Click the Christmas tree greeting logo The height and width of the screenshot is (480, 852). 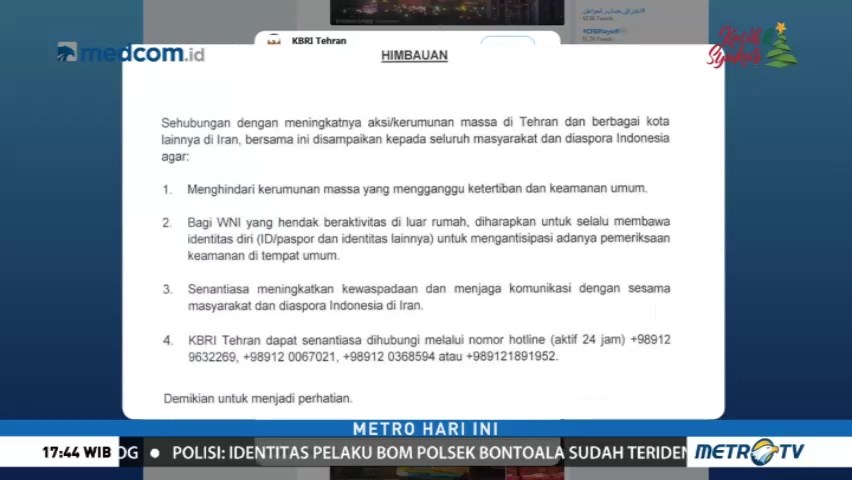752,46
